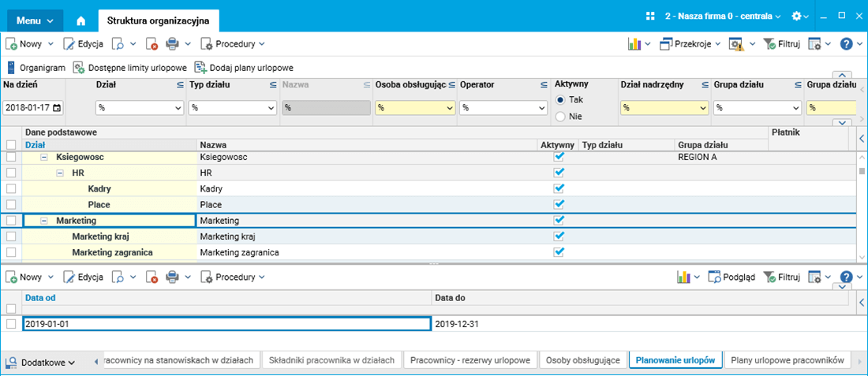The height and width of the screenshot is (376, 868).
Task: Open the settings gear in title bar
Action: (x=796, y=16)
